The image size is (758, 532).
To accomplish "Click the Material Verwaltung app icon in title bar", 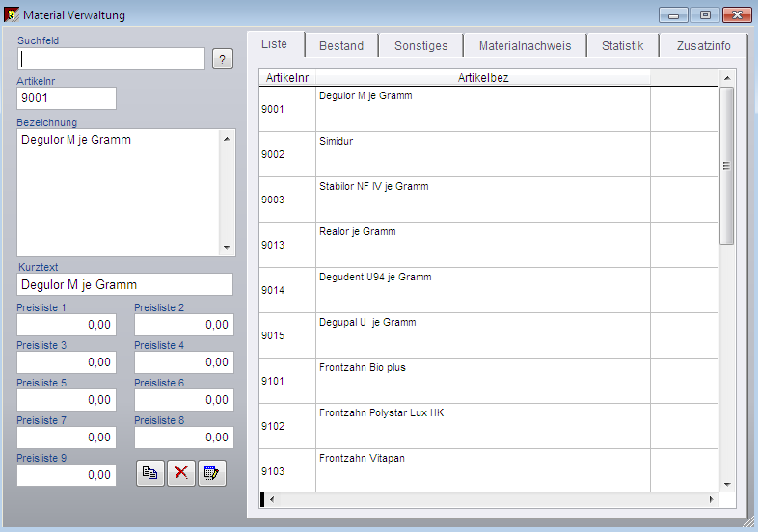I will tap(12, 15).
